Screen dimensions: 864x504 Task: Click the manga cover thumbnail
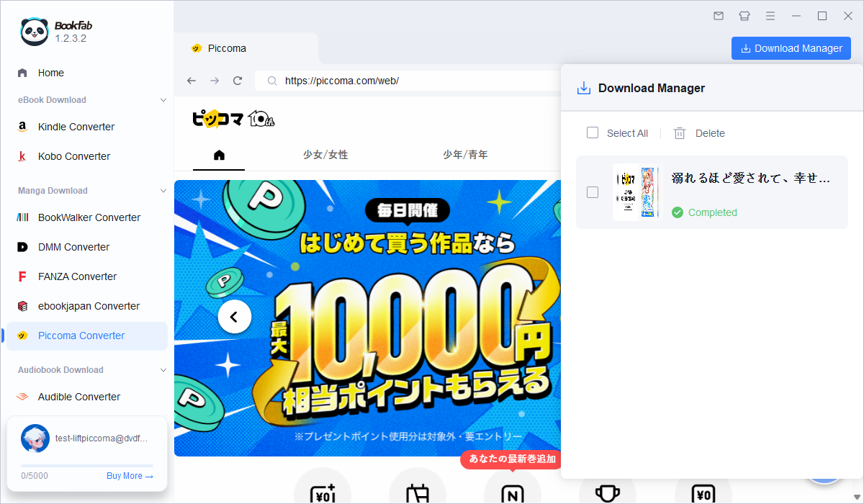[635, 192]
